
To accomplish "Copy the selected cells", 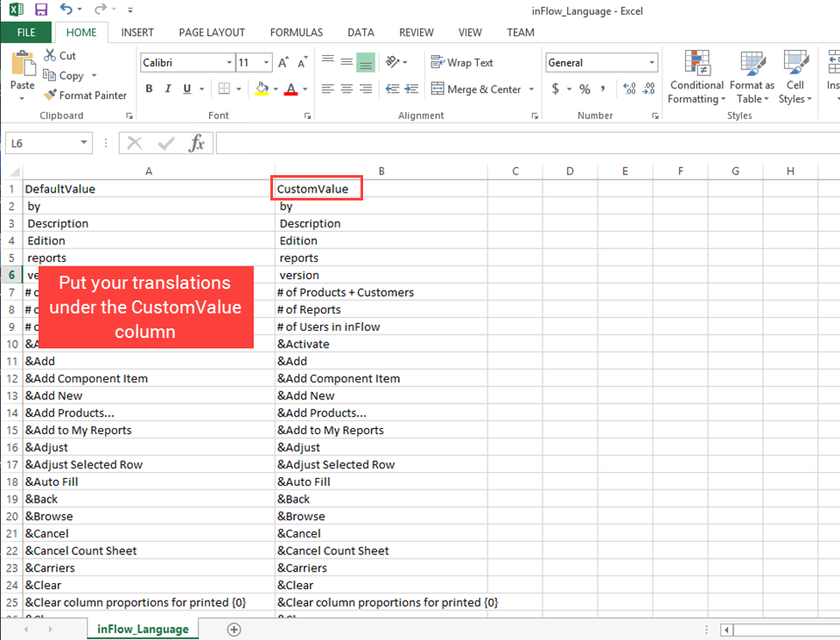I will click(64, 75).
